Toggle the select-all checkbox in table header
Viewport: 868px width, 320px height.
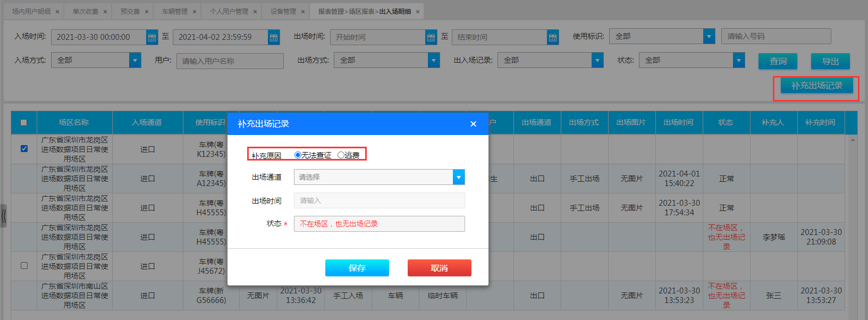[x=23, y=123]
